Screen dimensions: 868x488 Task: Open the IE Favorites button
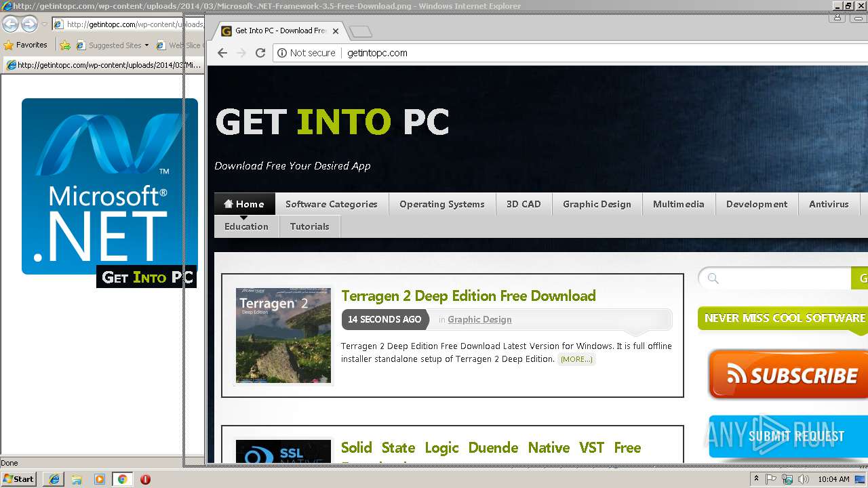(x=26, y=45)
